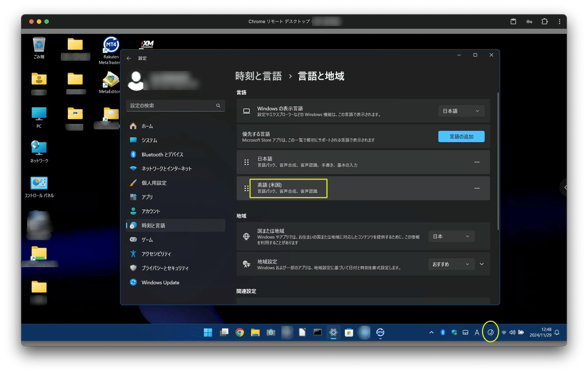Select the コントロール パネル desktop icon

(x=39, y=187)
